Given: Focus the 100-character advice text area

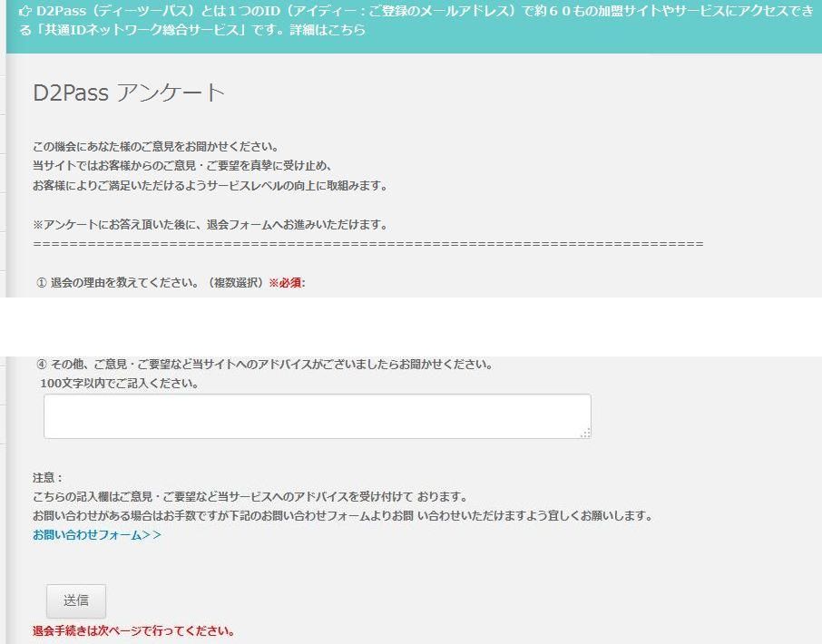Looking at the screenshot, I should (318, 416).
